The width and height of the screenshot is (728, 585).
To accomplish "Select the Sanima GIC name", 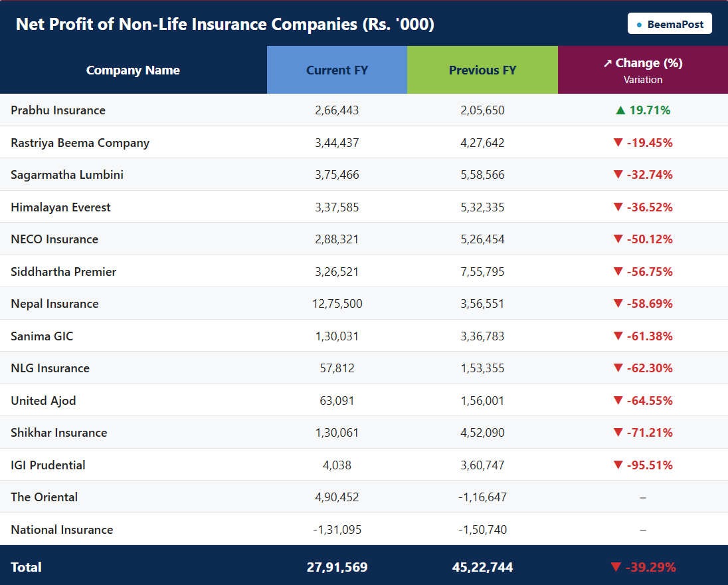I will [x=42, y=336].
